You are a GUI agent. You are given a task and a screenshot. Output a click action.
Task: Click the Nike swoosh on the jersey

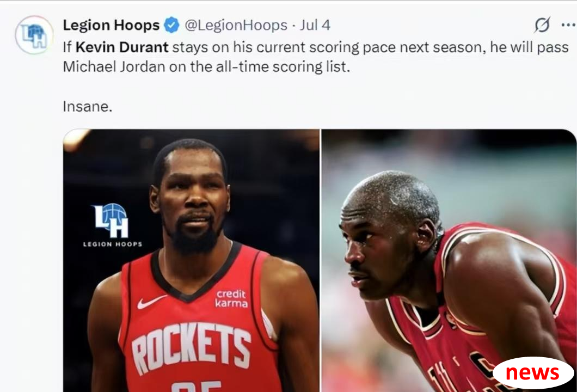[x=152, y=302]
